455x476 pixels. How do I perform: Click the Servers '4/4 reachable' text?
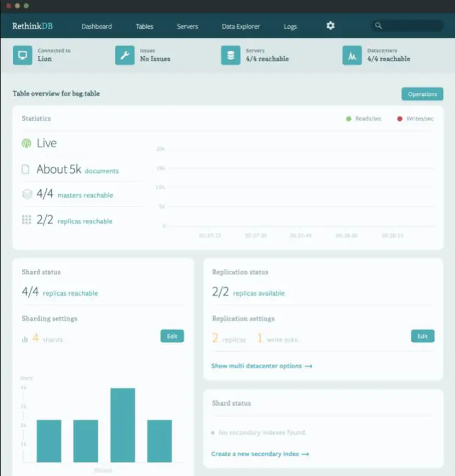[268, 59]
